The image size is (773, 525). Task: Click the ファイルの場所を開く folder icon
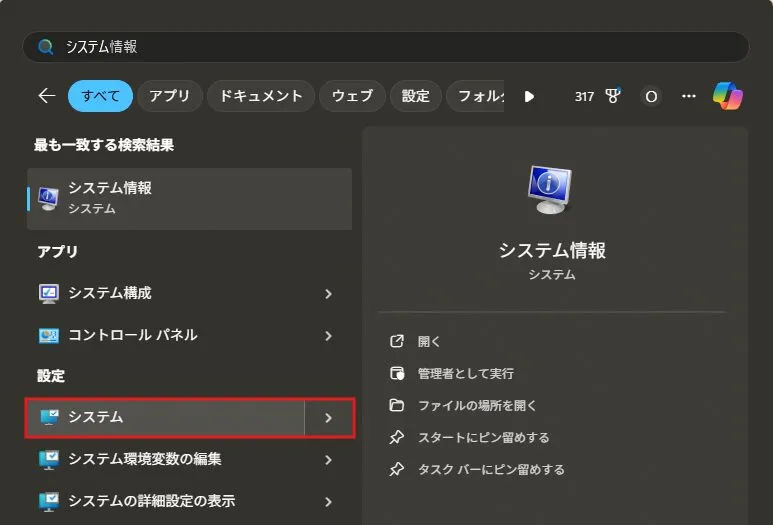pyautogui.click(x=397, y=405)
